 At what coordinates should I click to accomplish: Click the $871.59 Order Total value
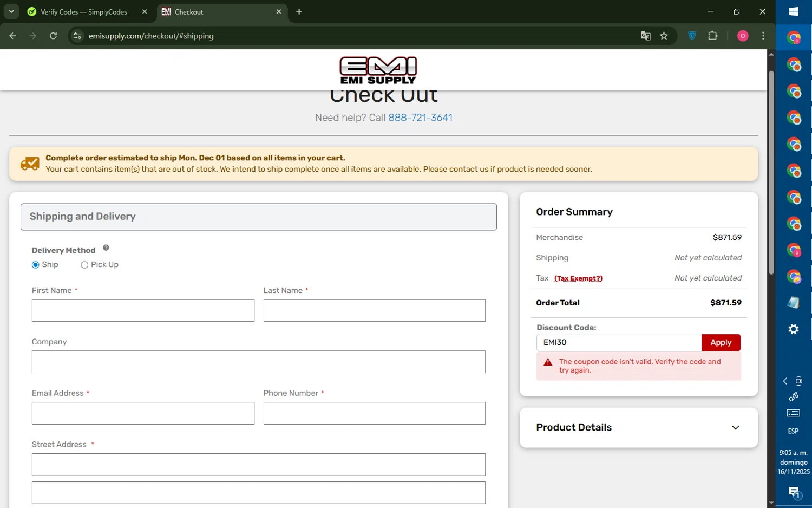725,303
